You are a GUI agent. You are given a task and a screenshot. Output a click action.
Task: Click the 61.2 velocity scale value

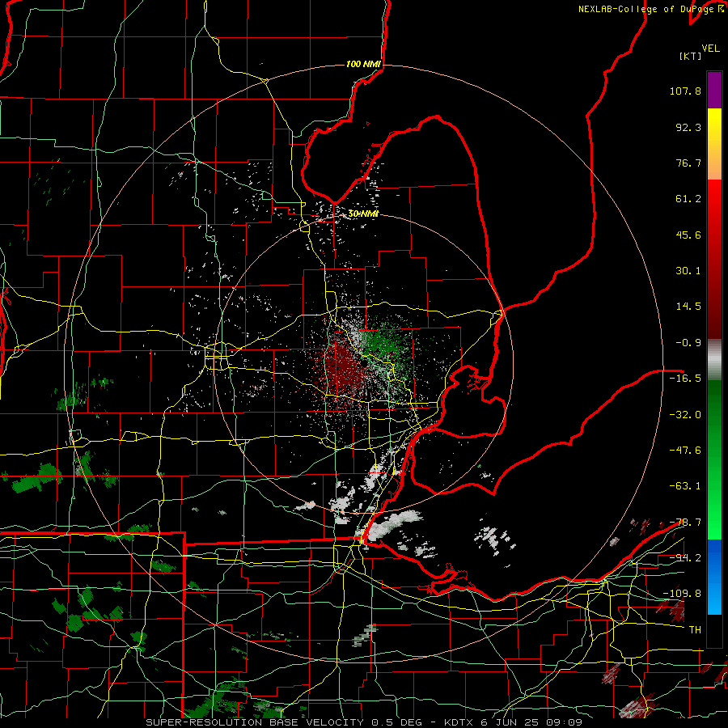(x=688, y=199)
